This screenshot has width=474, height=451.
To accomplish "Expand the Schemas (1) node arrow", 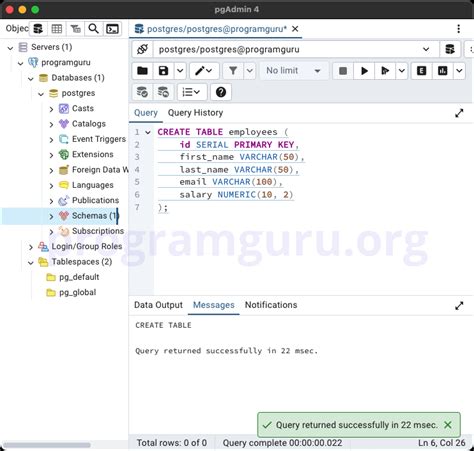I will coord(51,216).
